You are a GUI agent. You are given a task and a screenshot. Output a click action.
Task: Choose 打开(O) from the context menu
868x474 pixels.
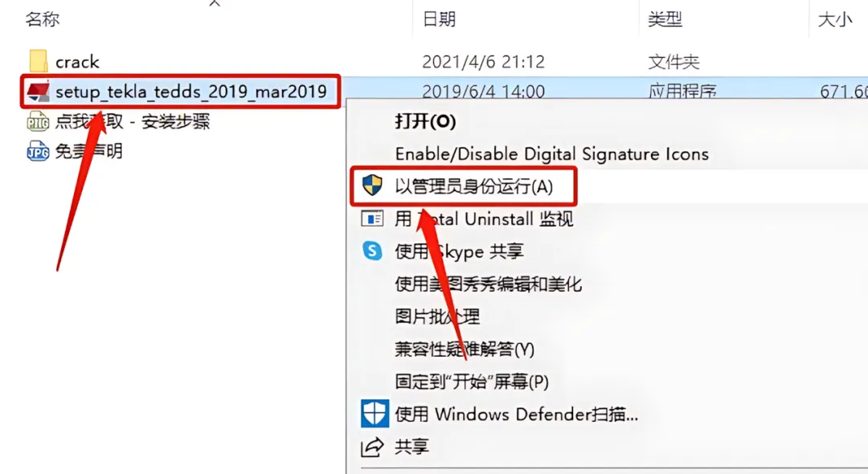tap(425, 121)
